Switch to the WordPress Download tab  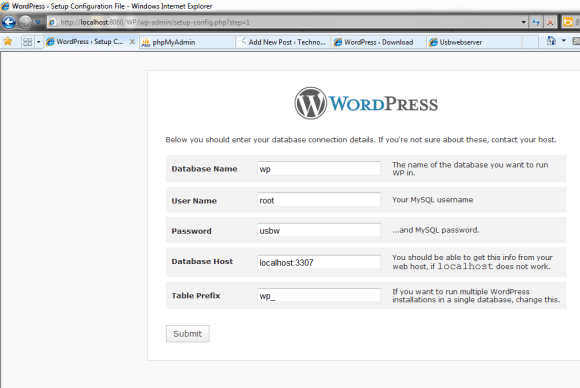click(x=378, y=42)
